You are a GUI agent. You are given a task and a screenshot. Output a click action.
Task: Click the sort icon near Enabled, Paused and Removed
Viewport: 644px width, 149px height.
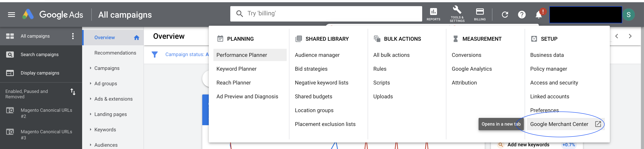(x=73, y=92)
